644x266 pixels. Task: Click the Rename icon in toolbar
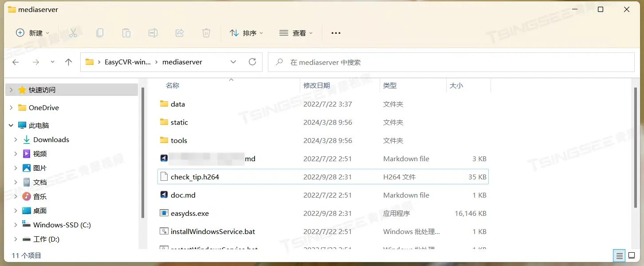(153, 33)
